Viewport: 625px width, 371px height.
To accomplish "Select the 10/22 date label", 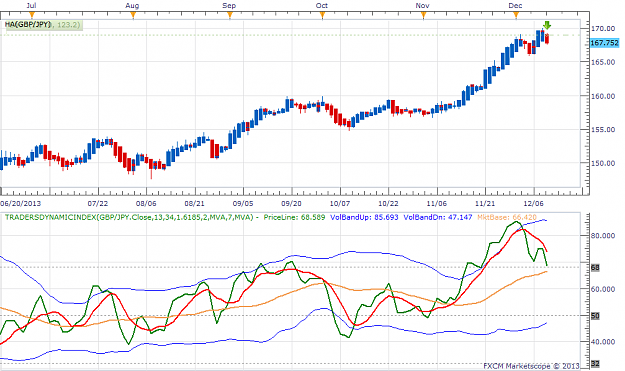I will point(388,203).
